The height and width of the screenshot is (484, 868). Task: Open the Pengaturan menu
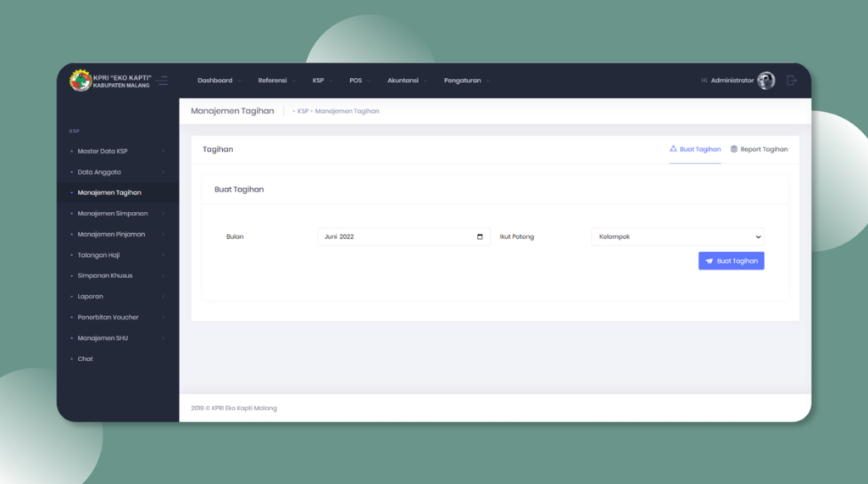(x=467, y=81)
